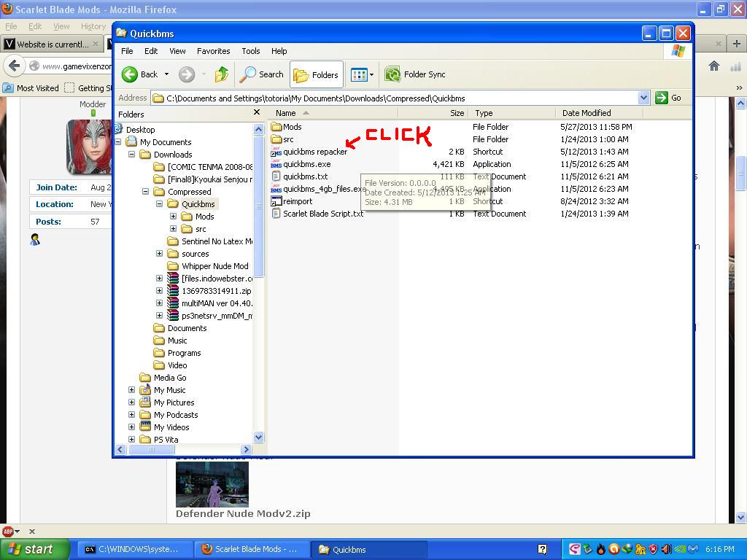747x560 pixels.
Task: Open the Favorites menu
Action: pos(213,51)
